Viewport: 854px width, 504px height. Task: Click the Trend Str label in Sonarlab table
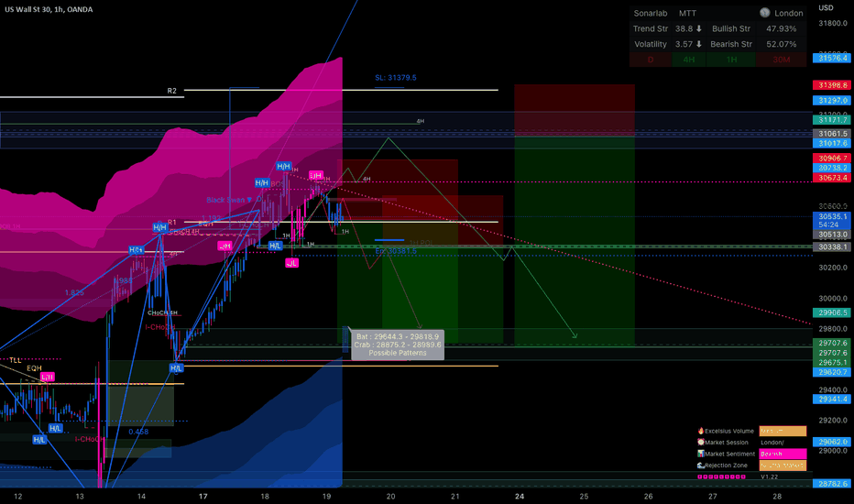651,28
